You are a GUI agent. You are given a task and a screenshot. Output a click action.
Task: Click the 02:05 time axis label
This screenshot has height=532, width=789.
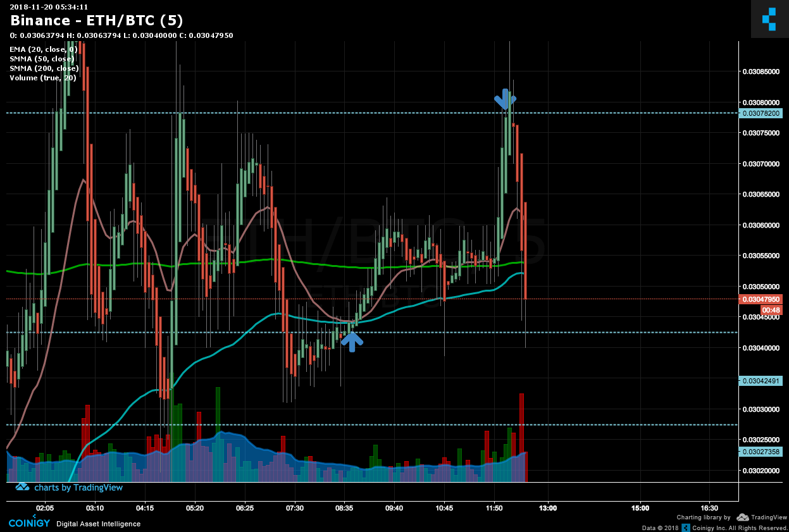pyautogui.click(x=45, y=508)
